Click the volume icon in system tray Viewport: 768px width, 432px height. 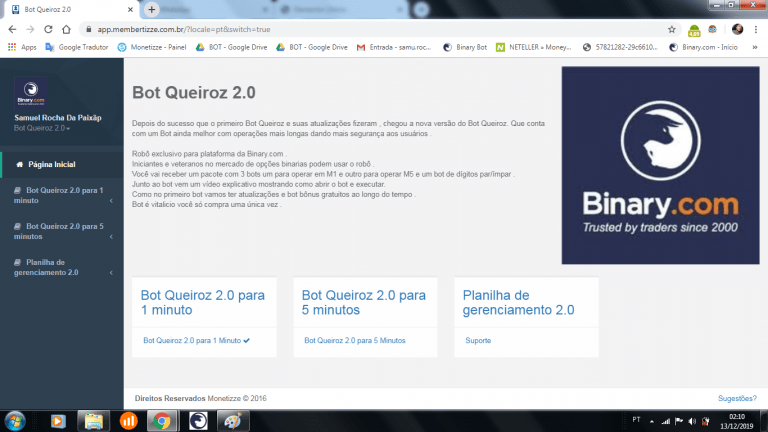[692, 421]
